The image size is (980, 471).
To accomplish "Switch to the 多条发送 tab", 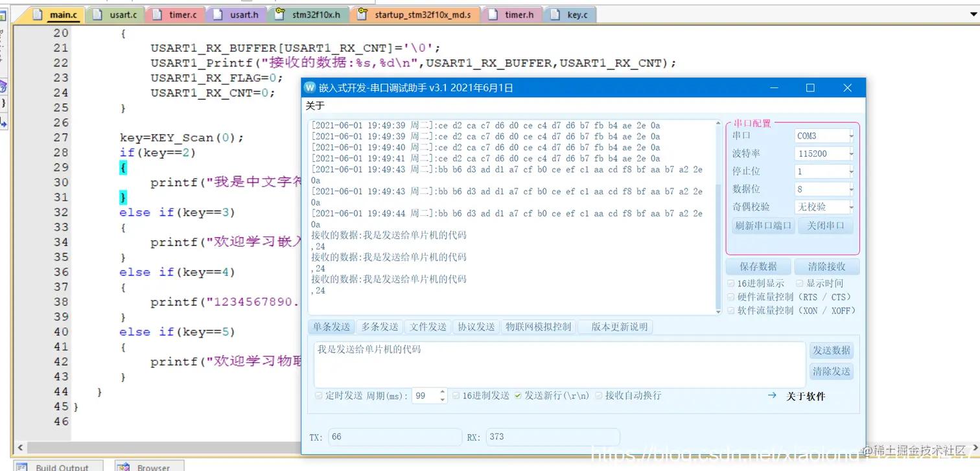I will pyautogui.click(x=379, y=327).
